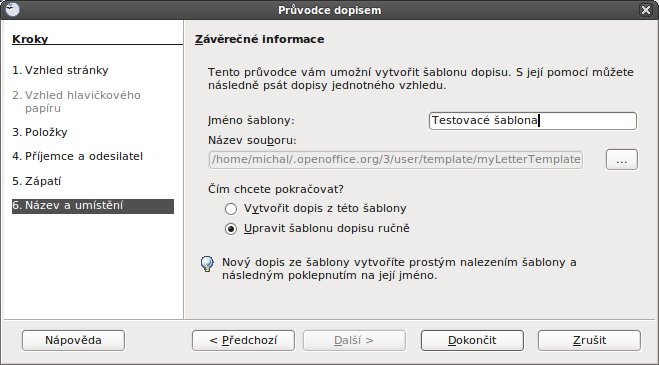
Task: Cancel the wizard with Zrušit
Action: [589, 340]
